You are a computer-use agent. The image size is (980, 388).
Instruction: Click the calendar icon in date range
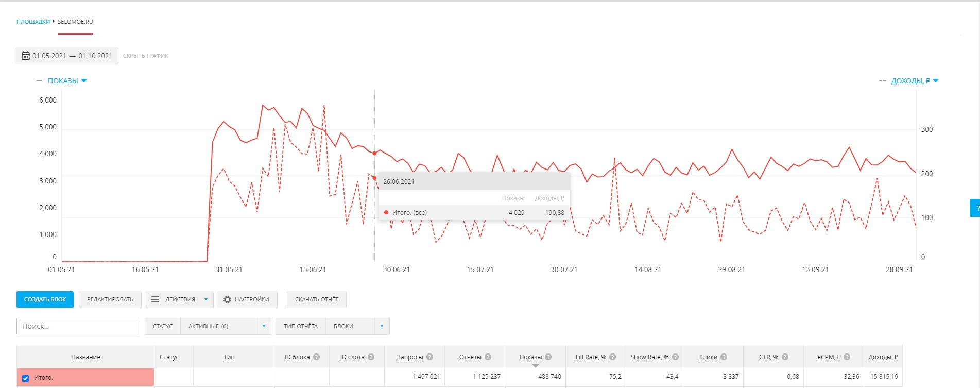coord(25,56)
